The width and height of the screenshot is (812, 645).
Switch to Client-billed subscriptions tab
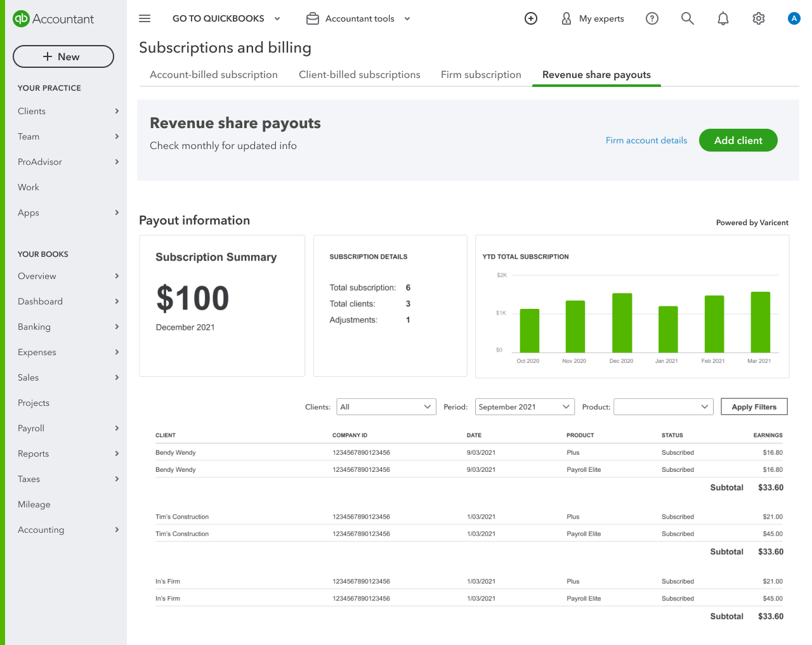tap(360, 75)
